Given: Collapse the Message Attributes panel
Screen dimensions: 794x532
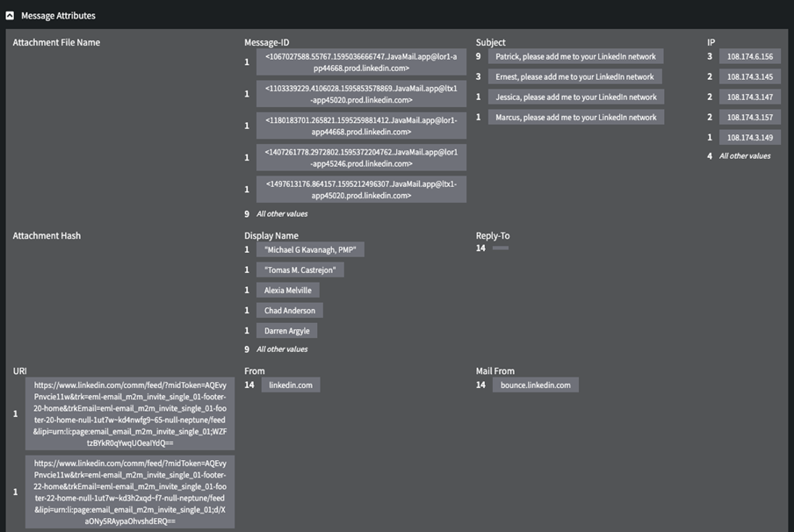Looking at the screenshot, I should [10, 15].
